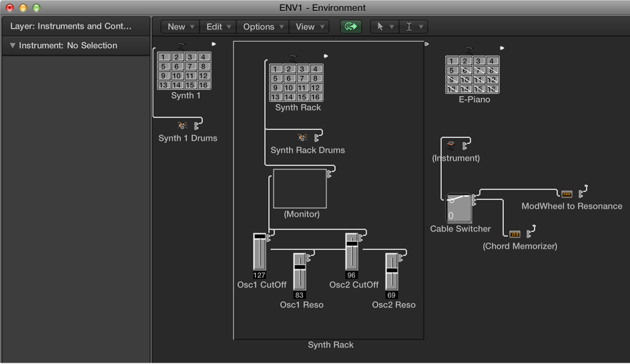This screenshot has height=364, width=630.
Task: Select the (Monitor) object box
Action: coord(300,189)
